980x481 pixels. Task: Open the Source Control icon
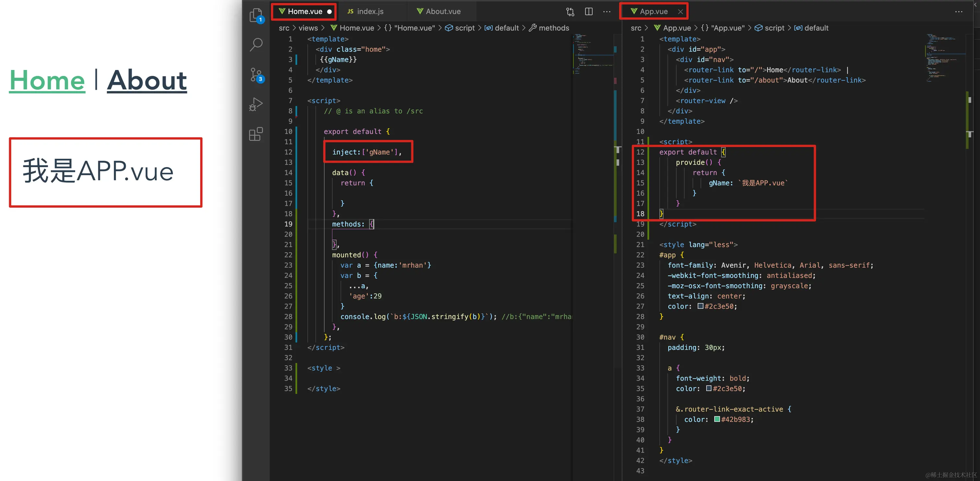tap(256, 74)
